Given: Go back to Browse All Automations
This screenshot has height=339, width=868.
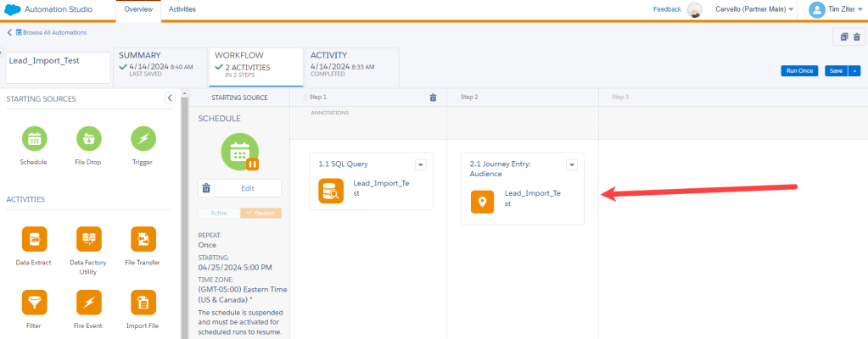Looking at the screenshot, I should pyautogui.click(x=51, y=32).
